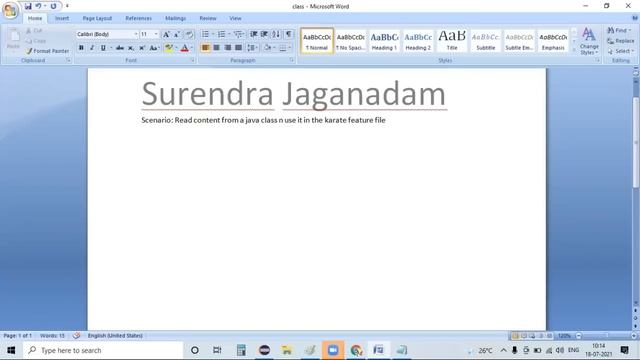Open the Paragraph dialog launcher
Screen dimensions: 640x360
[291, 60]
